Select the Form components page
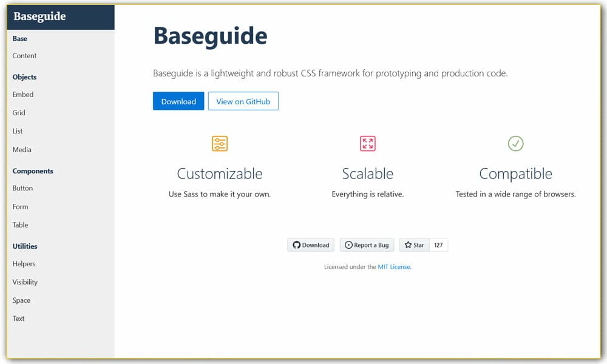Screen dimensions: 607x364 pyautogui.click(x=20, y=206)
